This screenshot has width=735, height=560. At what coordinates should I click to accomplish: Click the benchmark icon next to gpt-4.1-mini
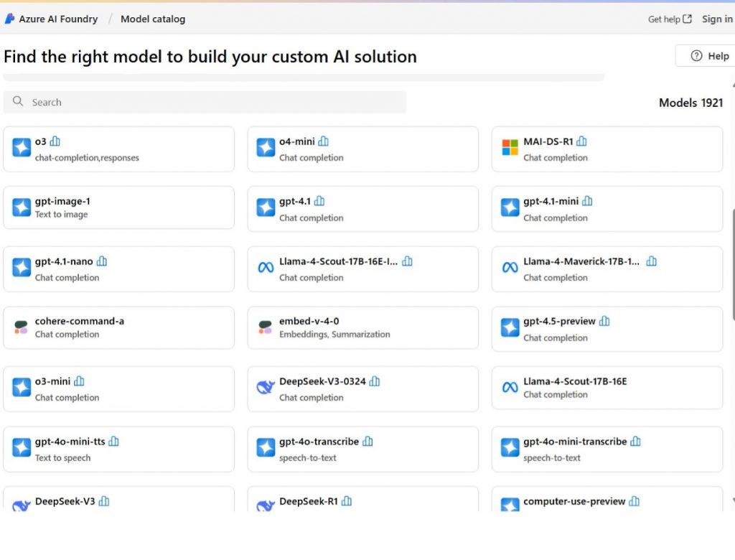pos(588,202)
